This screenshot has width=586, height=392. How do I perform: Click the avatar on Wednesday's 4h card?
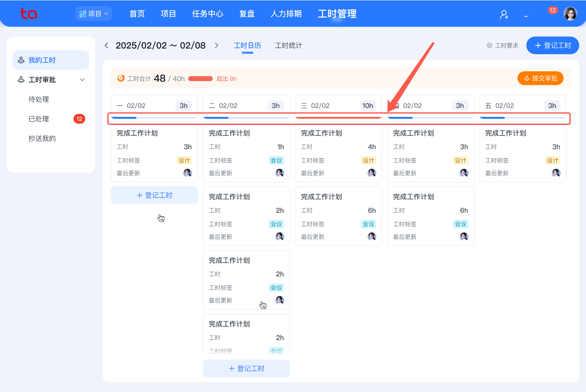tap(372, 173)
